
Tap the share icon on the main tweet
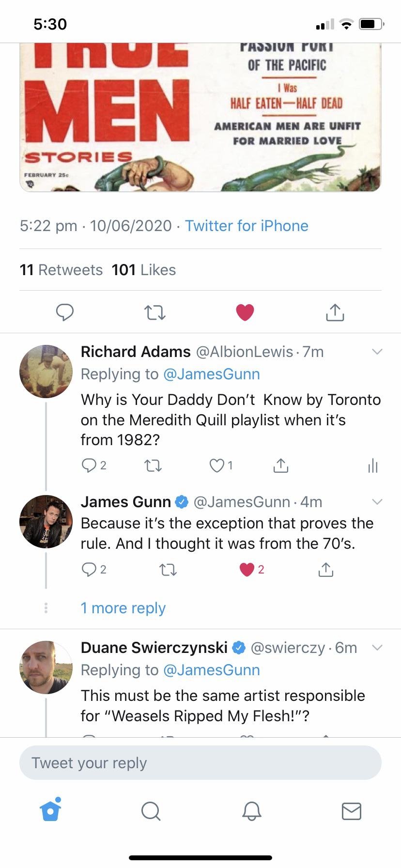pos(335,312)
